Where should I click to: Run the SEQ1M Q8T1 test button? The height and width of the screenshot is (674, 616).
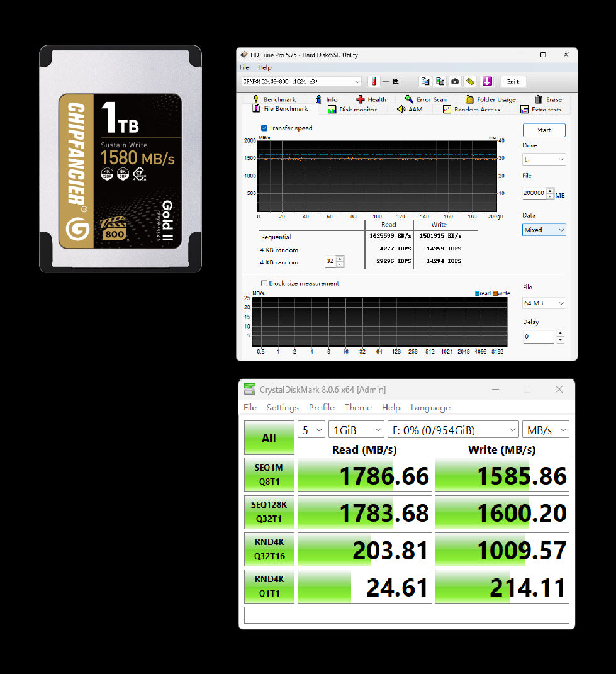click(269, 475)
